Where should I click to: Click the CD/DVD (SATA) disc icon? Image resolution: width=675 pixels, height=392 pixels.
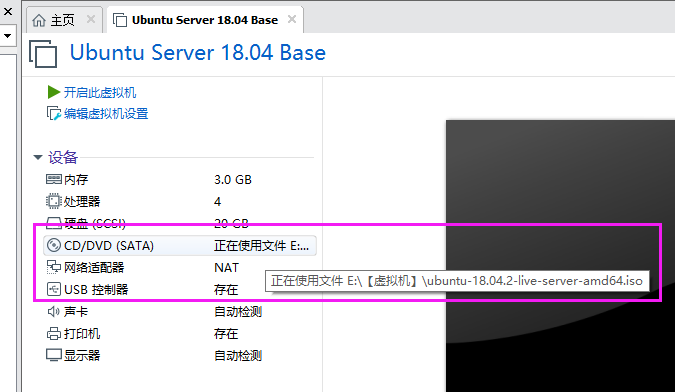click(x=54, y=245)
